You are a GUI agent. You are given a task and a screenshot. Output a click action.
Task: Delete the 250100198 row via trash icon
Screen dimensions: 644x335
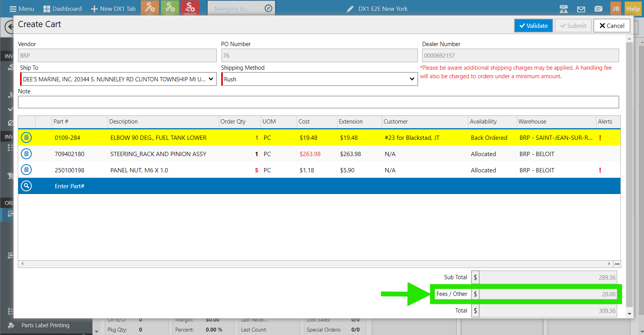(x=26, y=170)
